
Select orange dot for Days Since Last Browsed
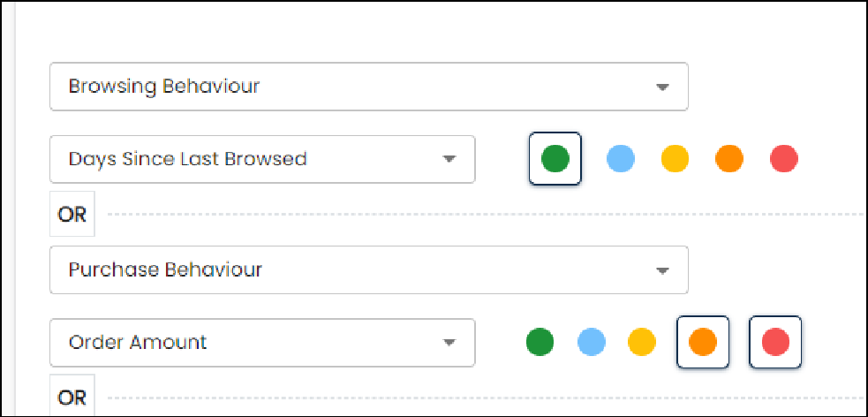coord(729,158)
